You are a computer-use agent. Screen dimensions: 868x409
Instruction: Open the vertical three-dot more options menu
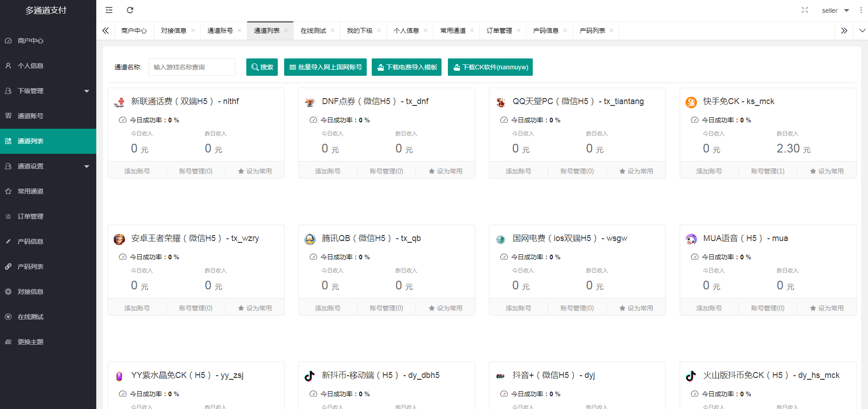click(861, 10)
